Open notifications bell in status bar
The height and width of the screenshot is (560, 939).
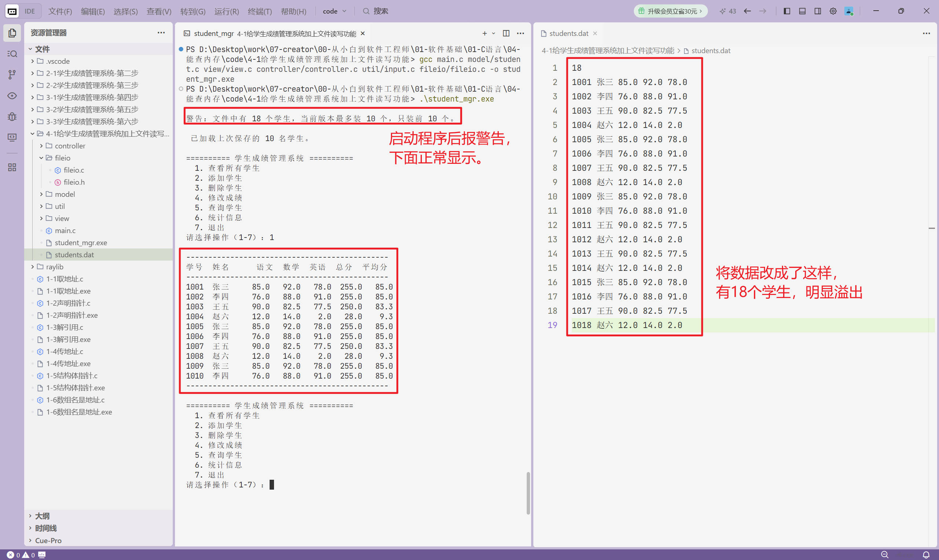[926, 555]
